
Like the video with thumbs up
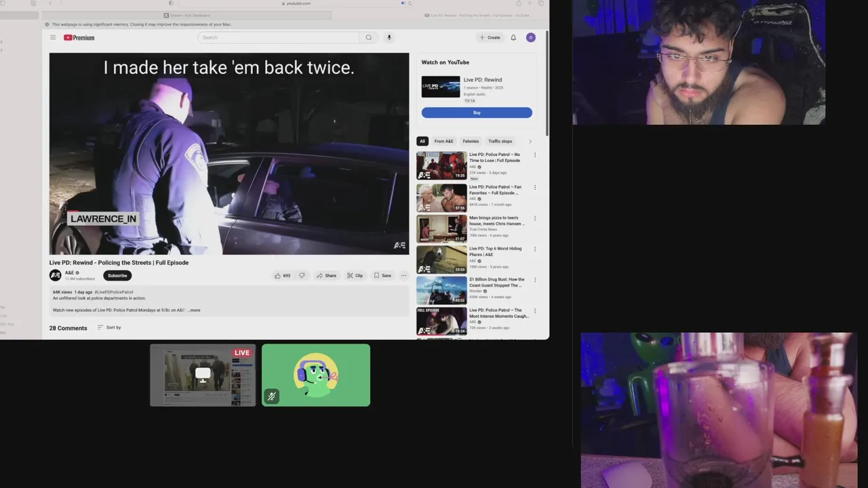[282, 275]
